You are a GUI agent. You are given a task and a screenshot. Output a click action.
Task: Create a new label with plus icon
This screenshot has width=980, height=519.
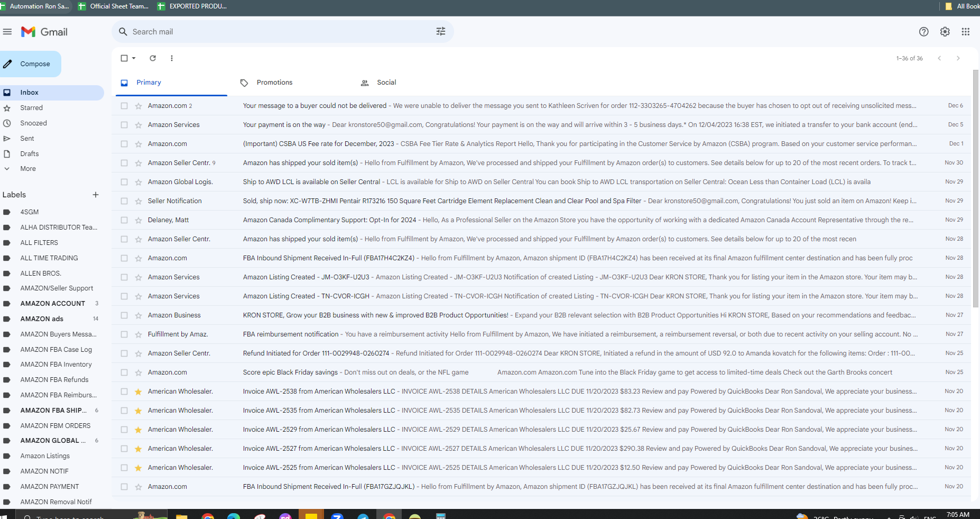[96, 195]
